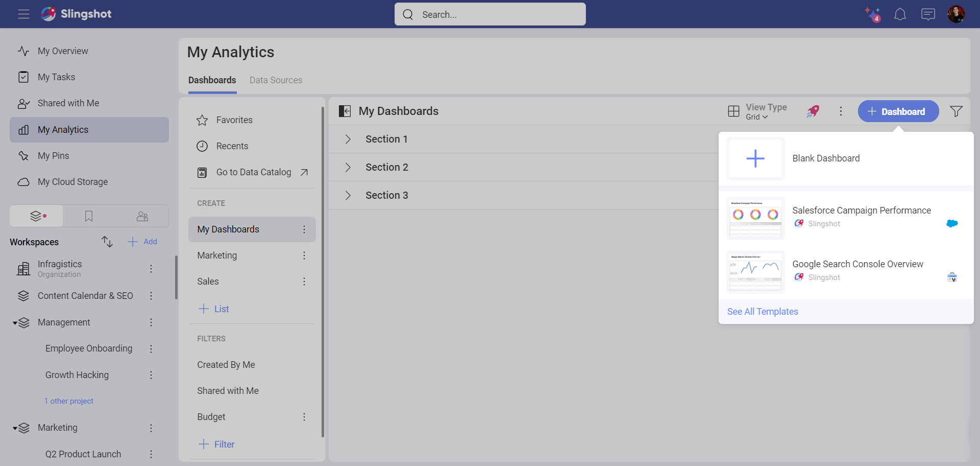The image size is (980, 466).
Task: Collapse the Marketing workspace
Action: pyautogui.click(x=15, y=428)
